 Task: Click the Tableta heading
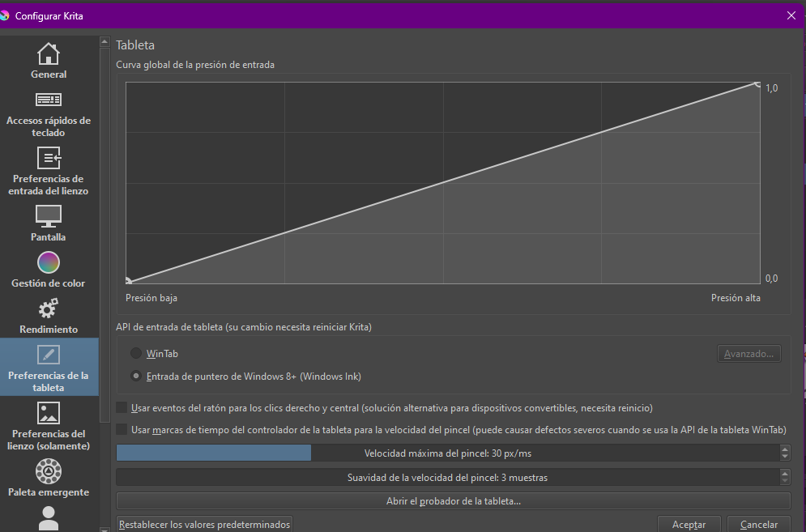135,45
